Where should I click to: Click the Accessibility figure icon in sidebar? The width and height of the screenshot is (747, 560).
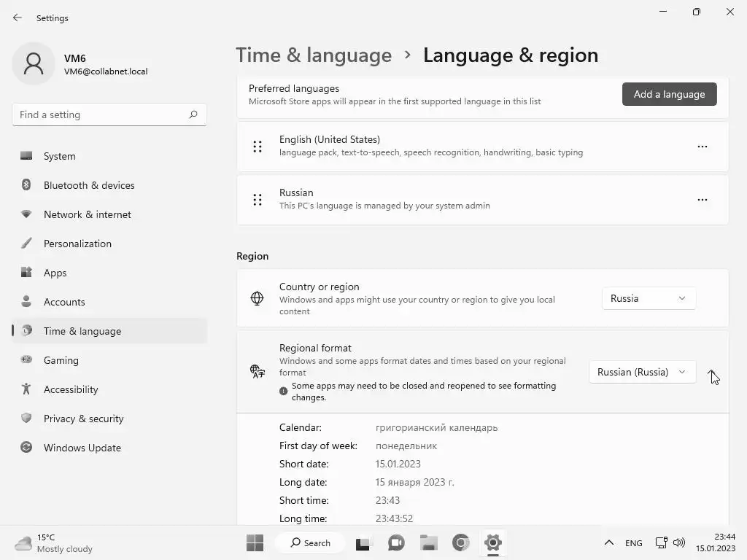coord(26,389)
